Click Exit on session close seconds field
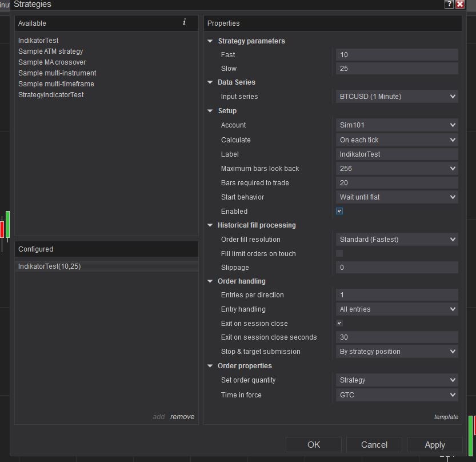The image size is (476, 462). click(x=397, y=337)
